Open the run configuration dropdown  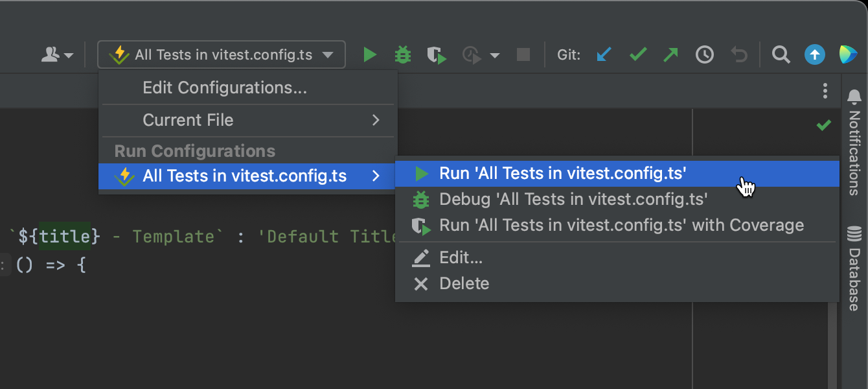(x=222, y=55)
